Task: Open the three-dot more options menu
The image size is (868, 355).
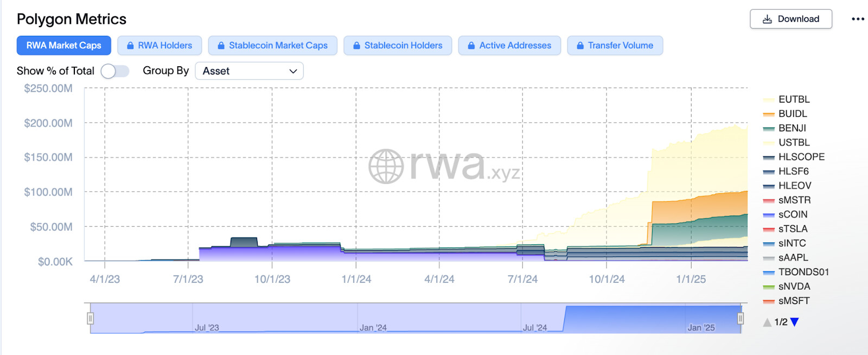Action: (858, 19)
